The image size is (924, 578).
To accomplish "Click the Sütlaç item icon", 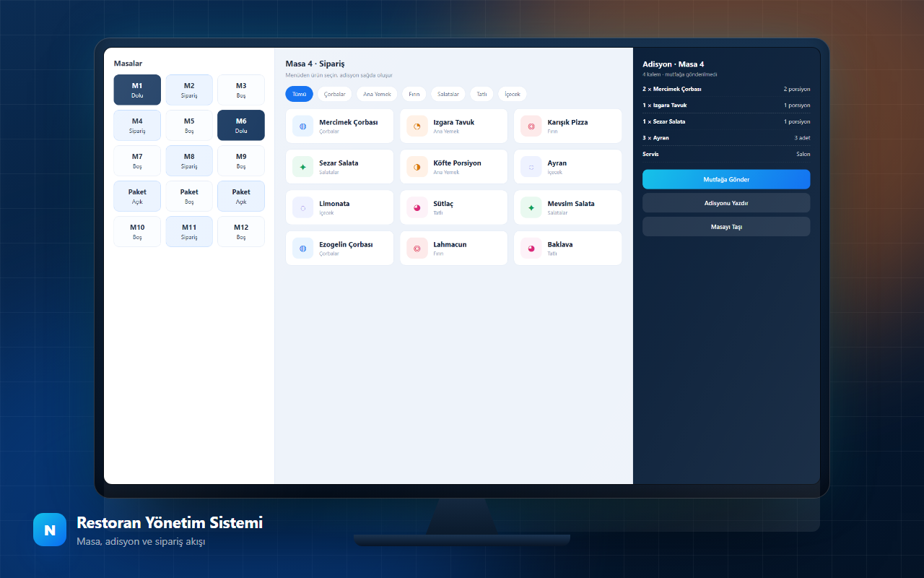I will click(x=417, y=207).
